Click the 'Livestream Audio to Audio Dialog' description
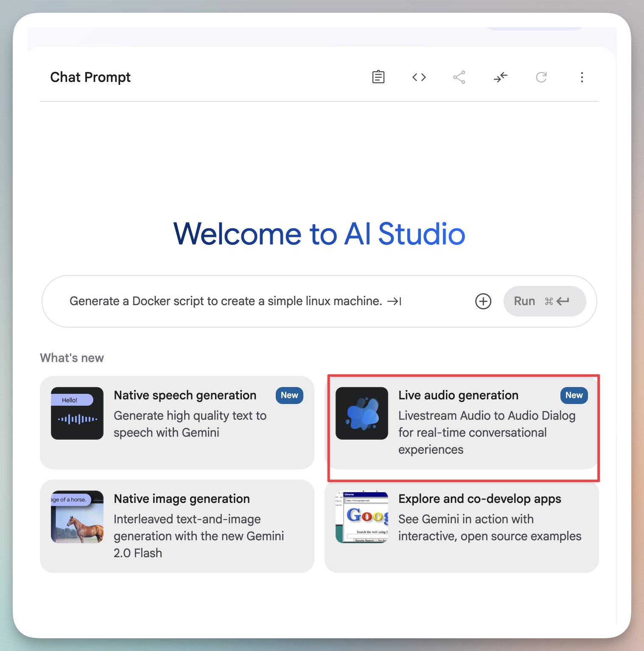644x651 pixels. 487,432
